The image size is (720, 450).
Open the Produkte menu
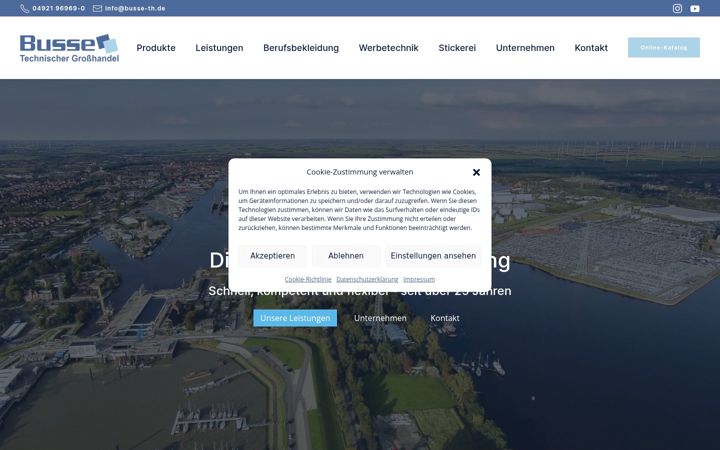pos(156,48)
